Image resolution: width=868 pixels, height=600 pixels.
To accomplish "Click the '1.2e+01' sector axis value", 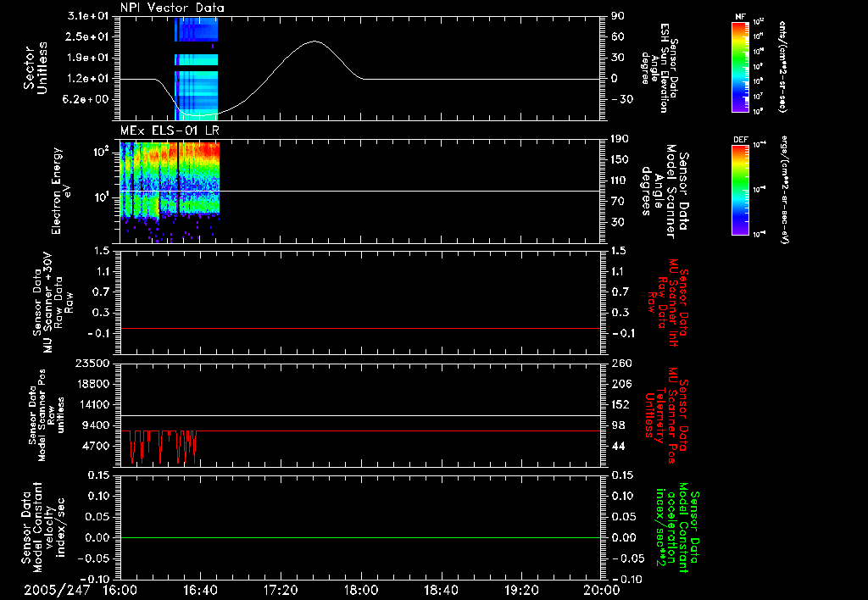I will coord(87,78).
